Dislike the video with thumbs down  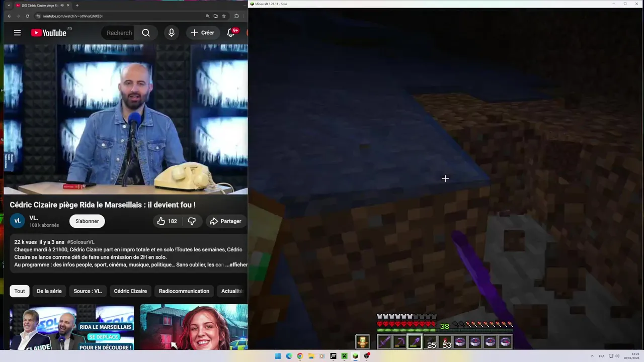pyautogui.click(x=192, y=221)
